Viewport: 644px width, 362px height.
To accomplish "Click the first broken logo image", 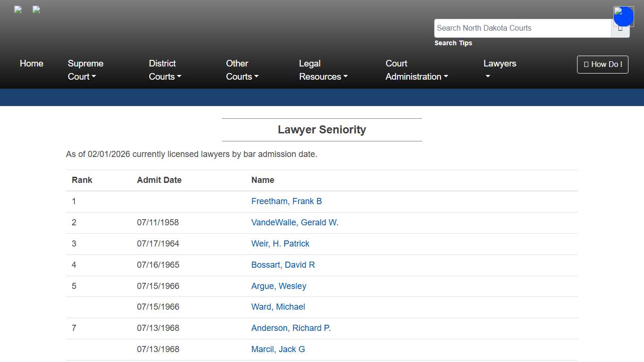I will click(18, 9).
